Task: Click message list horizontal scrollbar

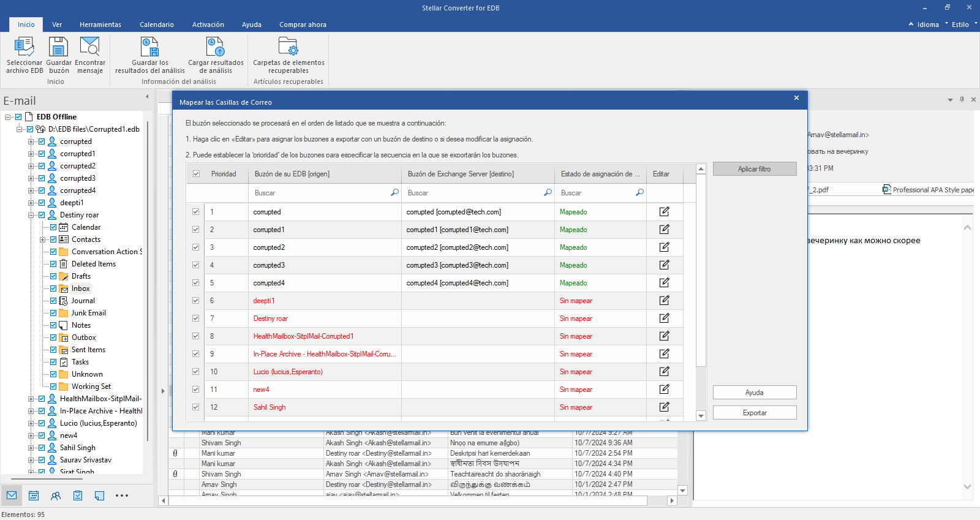Action: tap(408, 500)
